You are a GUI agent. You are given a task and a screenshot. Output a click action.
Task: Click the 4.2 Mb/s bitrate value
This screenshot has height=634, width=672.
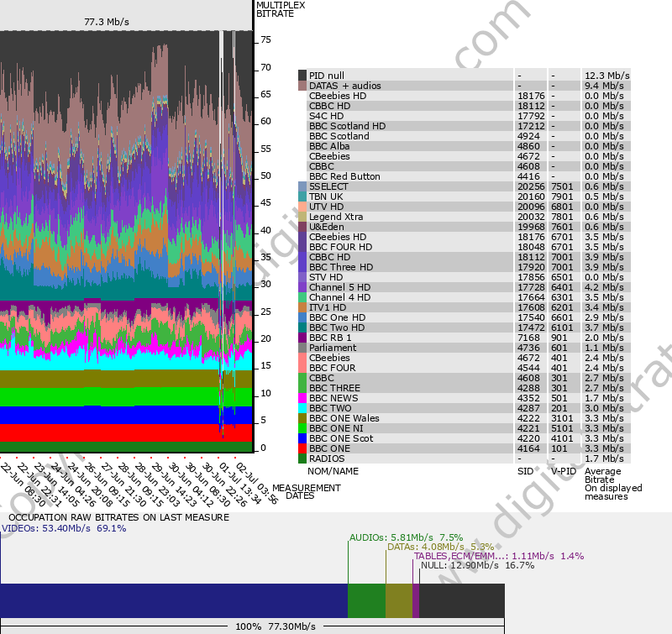pos(604,287)
